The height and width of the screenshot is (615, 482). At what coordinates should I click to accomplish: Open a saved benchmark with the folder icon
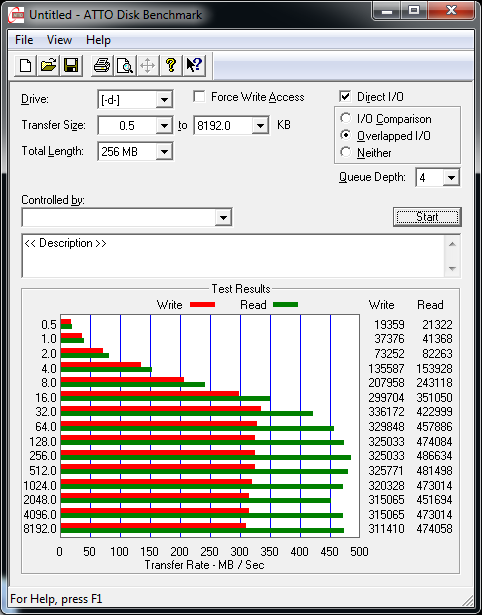(48, 65)
